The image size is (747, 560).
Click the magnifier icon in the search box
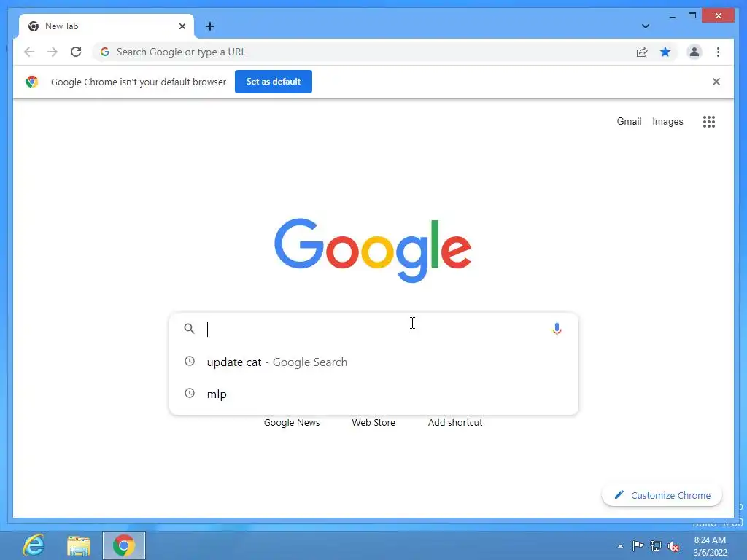pos(189,329)
